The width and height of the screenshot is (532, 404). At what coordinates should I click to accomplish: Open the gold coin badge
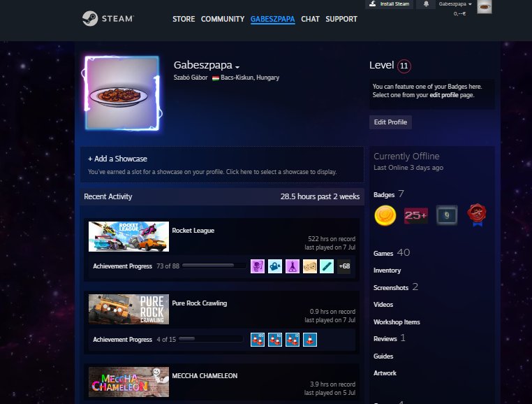tap(385, 215)
